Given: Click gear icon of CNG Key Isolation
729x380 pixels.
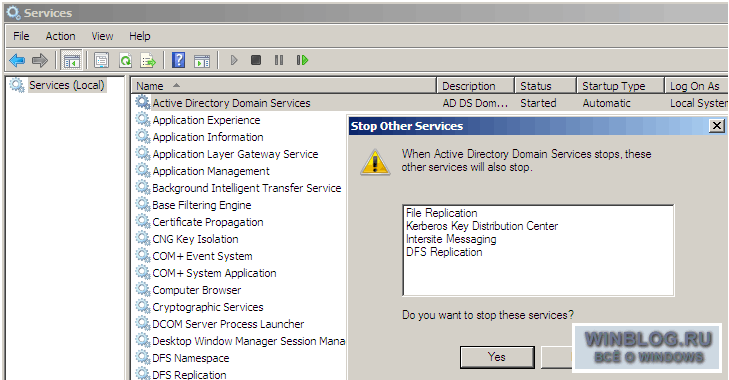Looking at the screenshot, I should pyautogui.click(x=143, y=239).
